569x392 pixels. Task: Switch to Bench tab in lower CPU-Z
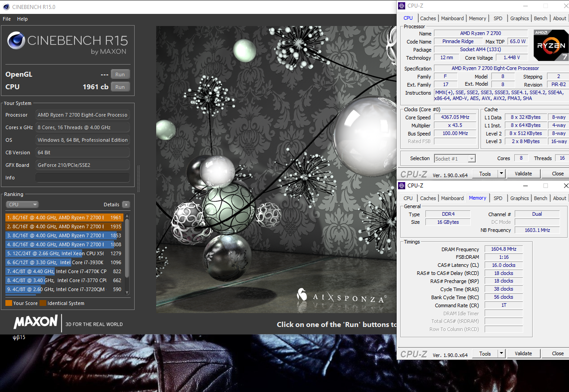(541, 198)
